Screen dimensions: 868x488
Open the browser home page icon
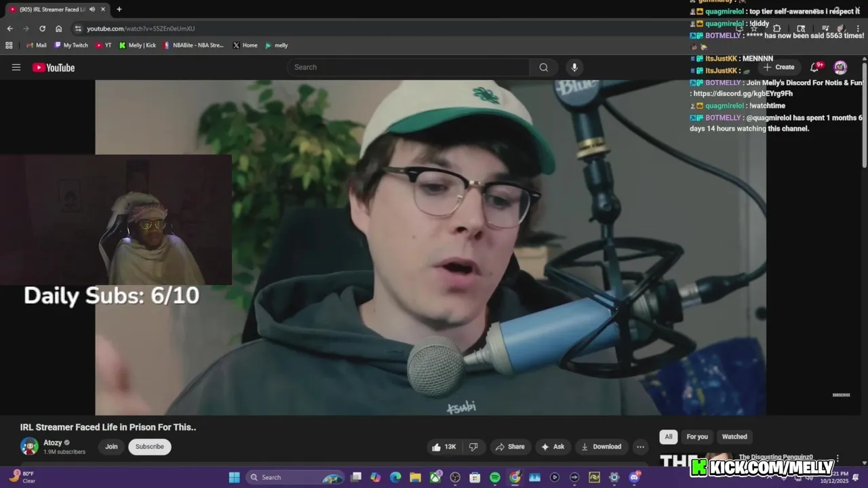coord(58,28)
